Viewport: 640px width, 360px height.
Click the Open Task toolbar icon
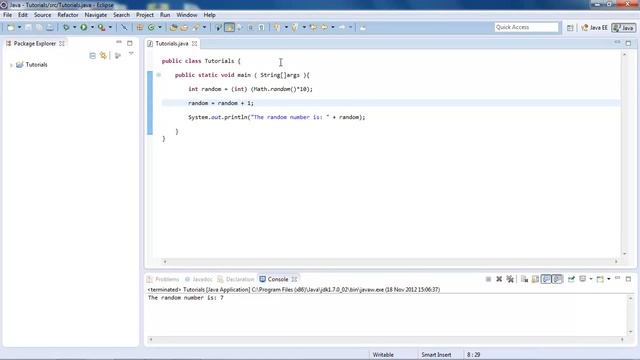(x=184, y=27)
